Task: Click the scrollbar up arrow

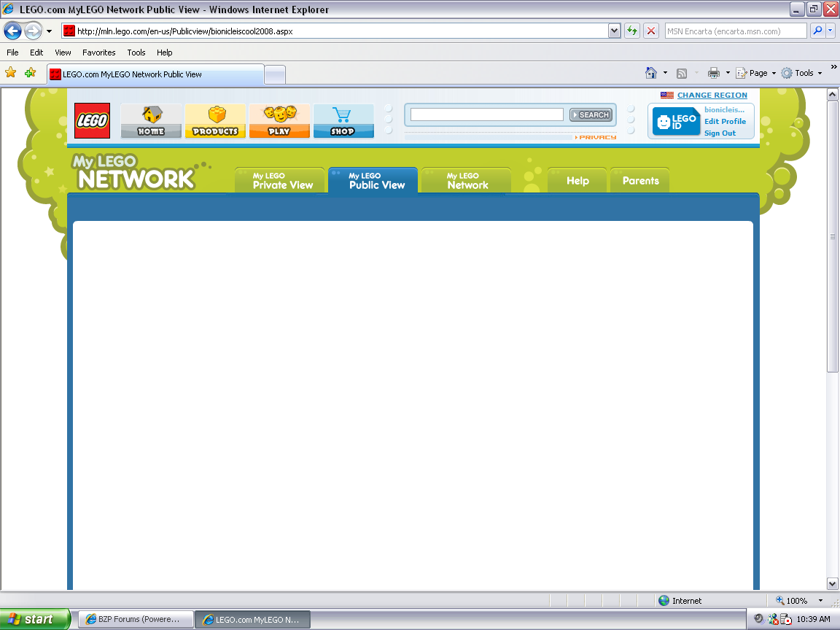Action: point(832,95)
